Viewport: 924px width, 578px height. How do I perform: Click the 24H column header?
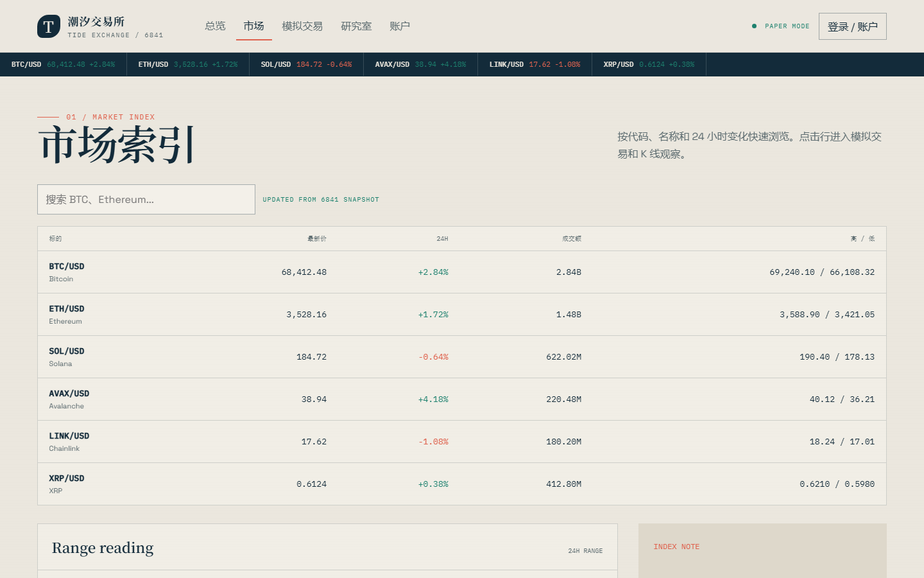[442, 239]
